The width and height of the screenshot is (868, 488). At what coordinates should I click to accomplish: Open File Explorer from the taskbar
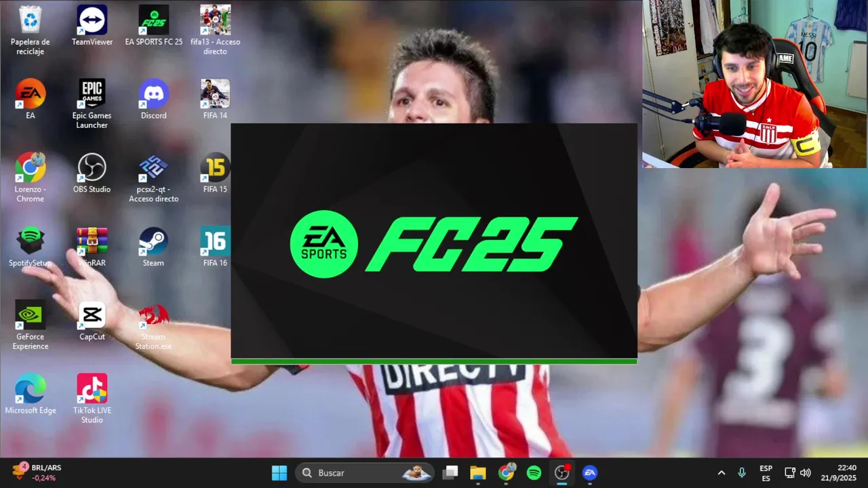(478, 472)
